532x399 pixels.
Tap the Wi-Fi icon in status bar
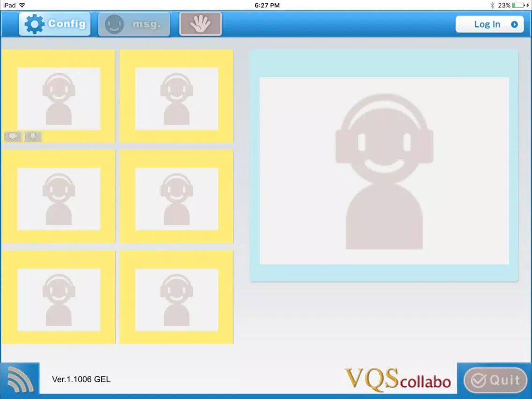click(x=22, y=5)
